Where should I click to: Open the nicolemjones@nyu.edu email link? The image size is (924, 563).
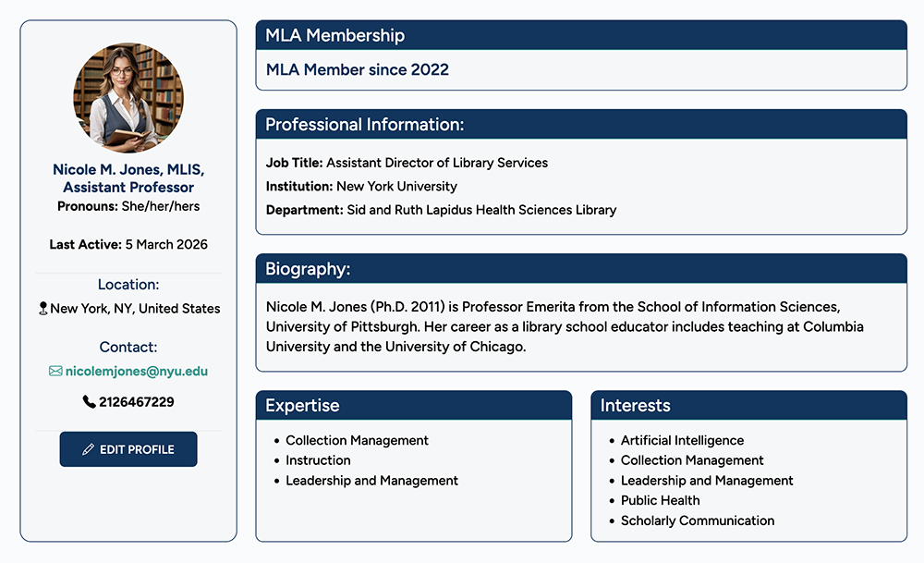[x=137, y=371]
